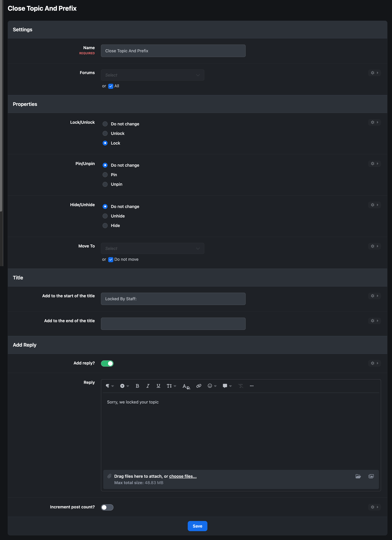
Task: Open quote/speech bubble tool in editor
Action: [227, 386]
